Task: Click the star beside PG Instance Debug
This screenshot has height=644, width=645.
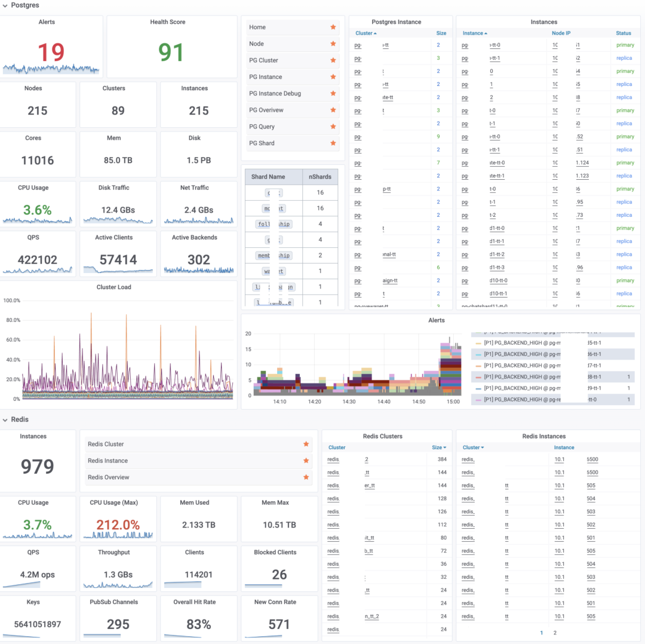Action: click(x=333, y=94)
